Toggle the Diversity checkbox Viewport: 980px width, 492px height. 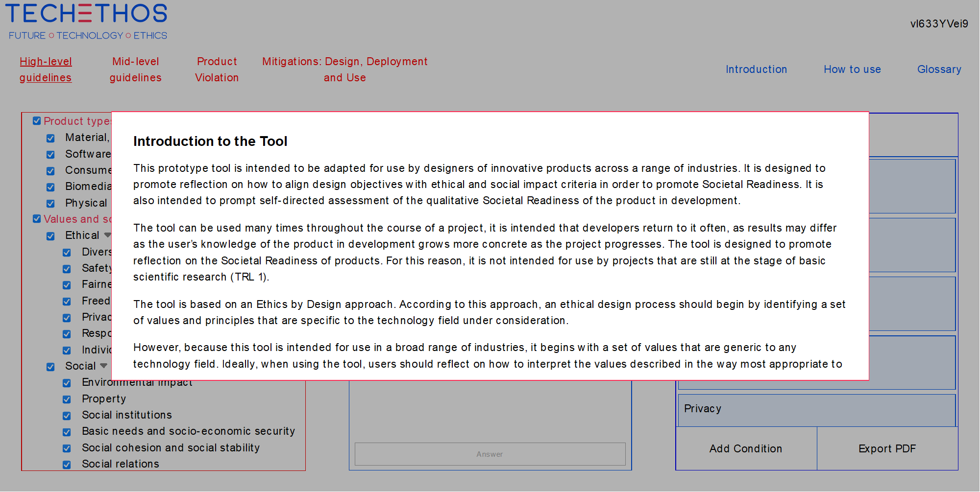67,253
